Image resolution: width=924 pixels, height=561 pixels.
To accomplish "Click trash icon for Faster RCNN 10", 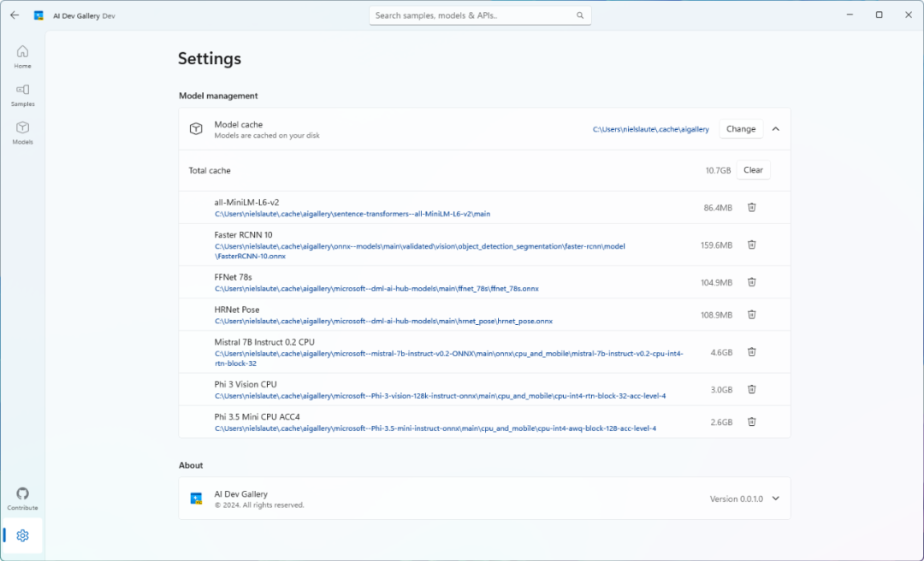I will click(x=751, y=245).
